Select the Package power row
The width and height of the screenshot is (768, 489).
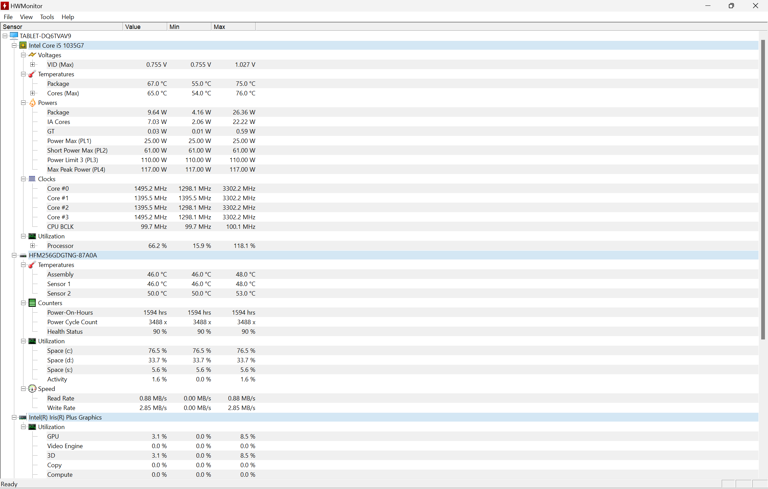coord(379,112)
